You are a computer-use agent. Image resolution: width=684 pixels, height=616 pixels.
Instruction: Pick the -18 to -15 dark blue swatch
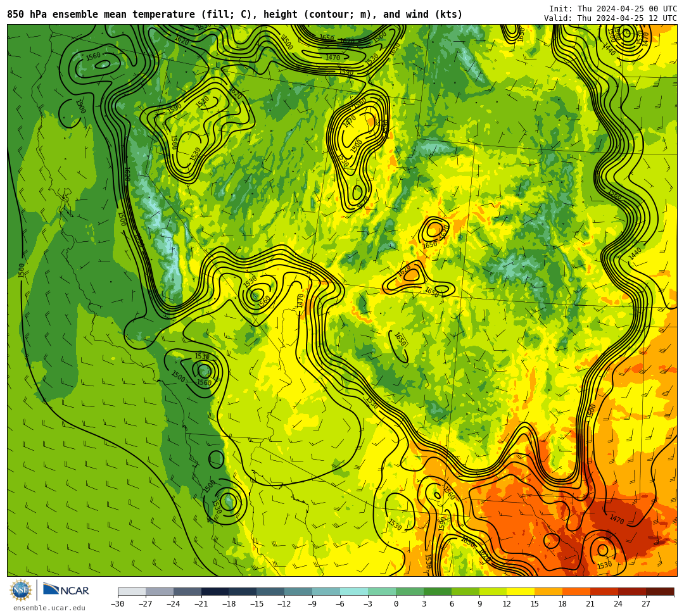243,591
